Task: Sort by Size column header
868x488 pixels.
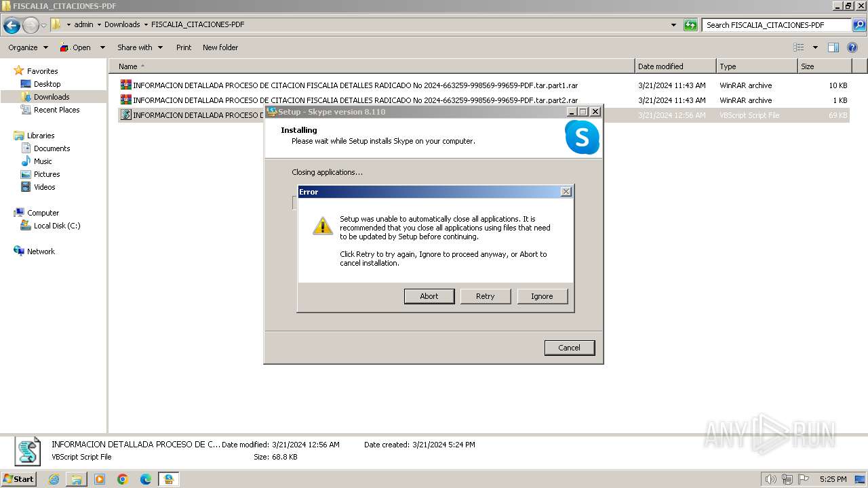Action: [825, 66]
